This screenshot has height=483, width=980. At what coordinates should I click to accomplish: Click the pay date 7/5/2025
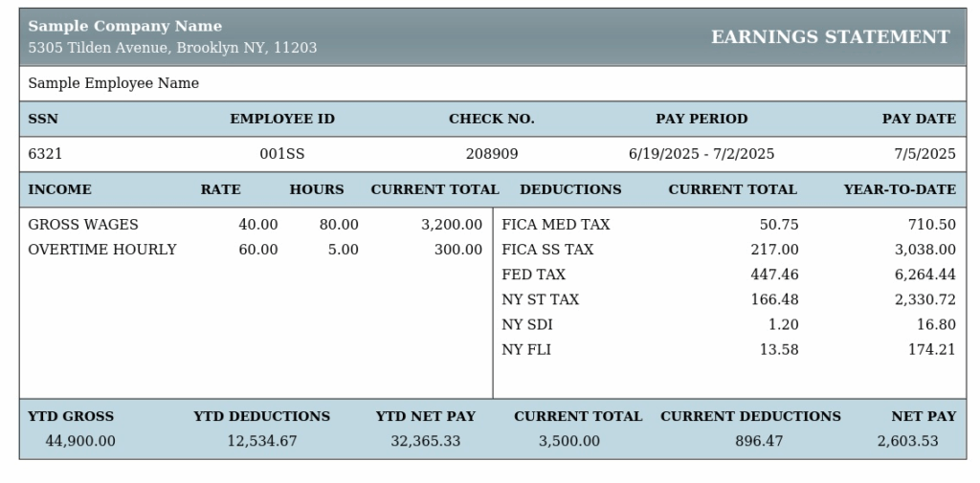coord(925,154)
